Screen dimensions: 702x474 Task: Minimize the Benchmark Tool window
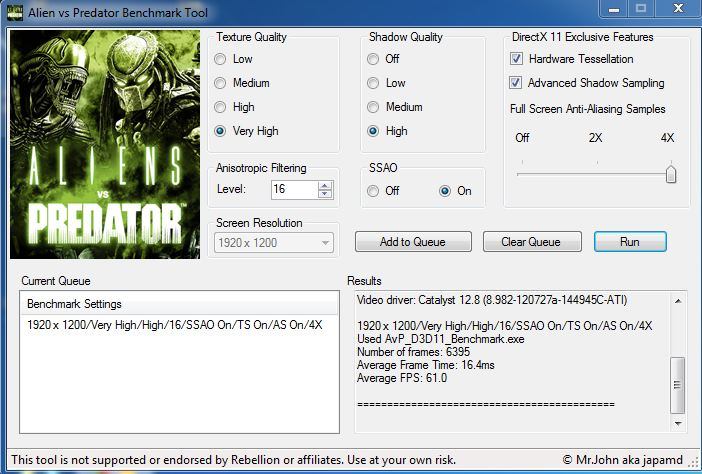pyautogui.click(x=614, y=9)
